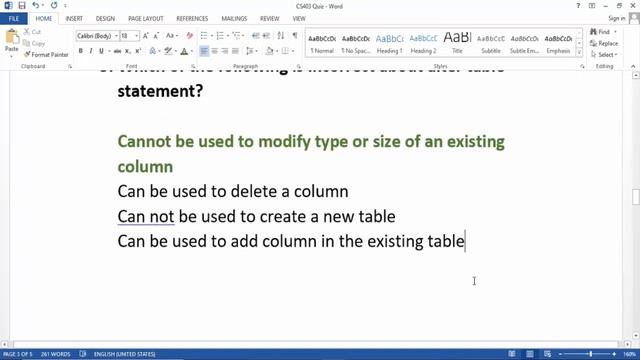
Task: Click the Format Painter tool
Action: [x=46, y=54]
